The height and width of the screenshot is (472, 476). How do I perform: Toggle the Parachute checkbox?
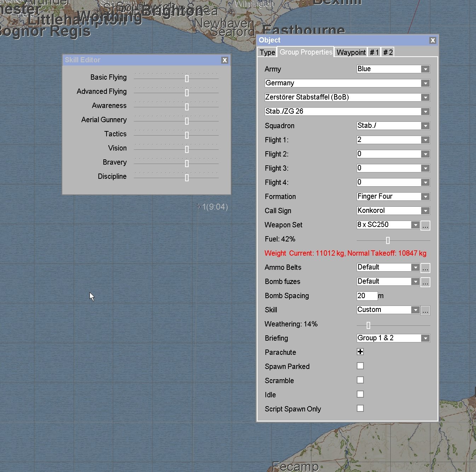[360, 352]
